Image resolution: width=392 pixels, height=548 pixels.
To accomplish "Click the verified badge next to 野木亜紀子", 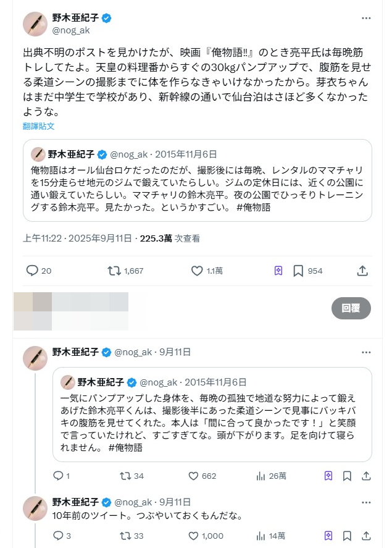I will (x=106, y=19).
